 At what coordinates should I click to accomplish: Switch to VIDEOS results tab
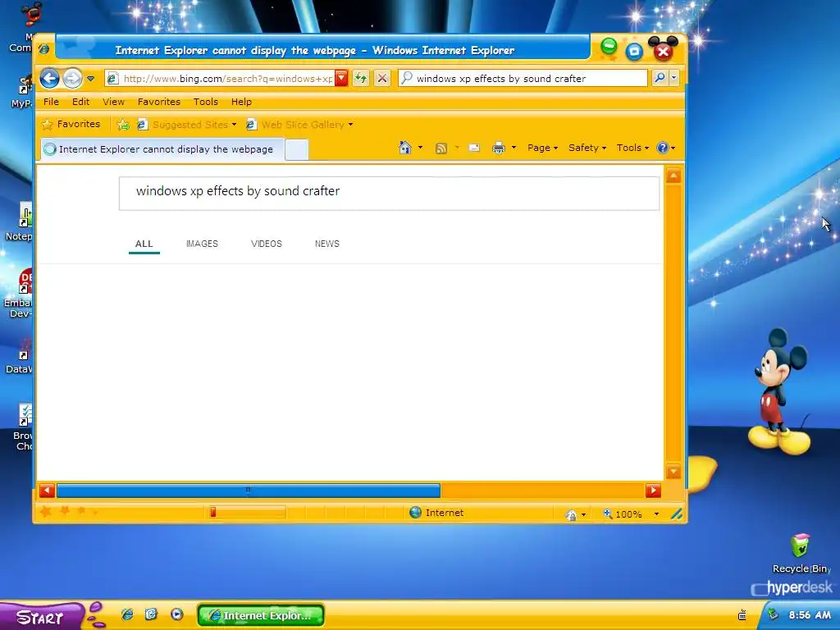(267, 244)
